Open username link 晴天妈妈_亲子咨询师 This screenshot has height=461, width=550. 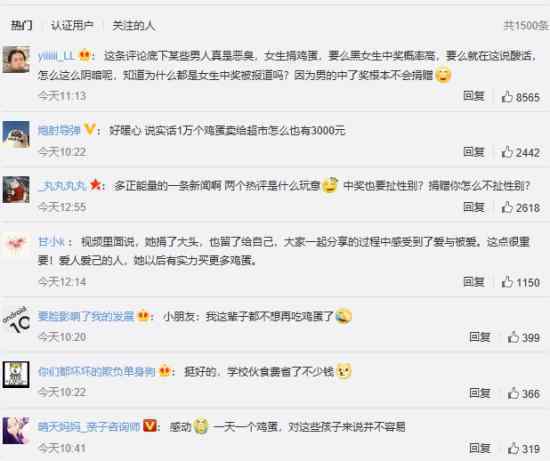[89, 427]
